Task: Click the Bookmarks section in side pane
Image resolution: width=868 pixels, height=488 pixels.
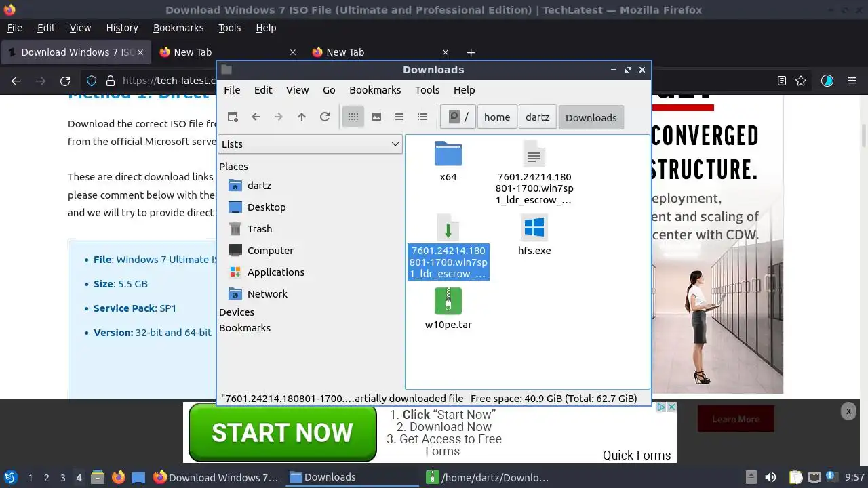Action: click(x=245, y=327)
